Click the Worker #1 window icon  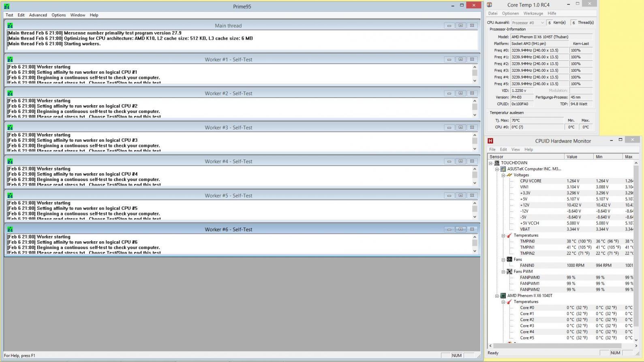10,59
